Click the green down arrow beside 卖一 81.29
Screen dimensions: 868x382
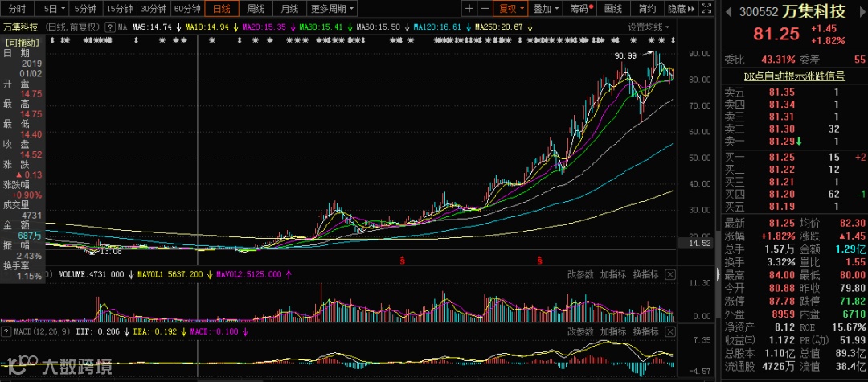pyautogui.click(x=800, y=142)
